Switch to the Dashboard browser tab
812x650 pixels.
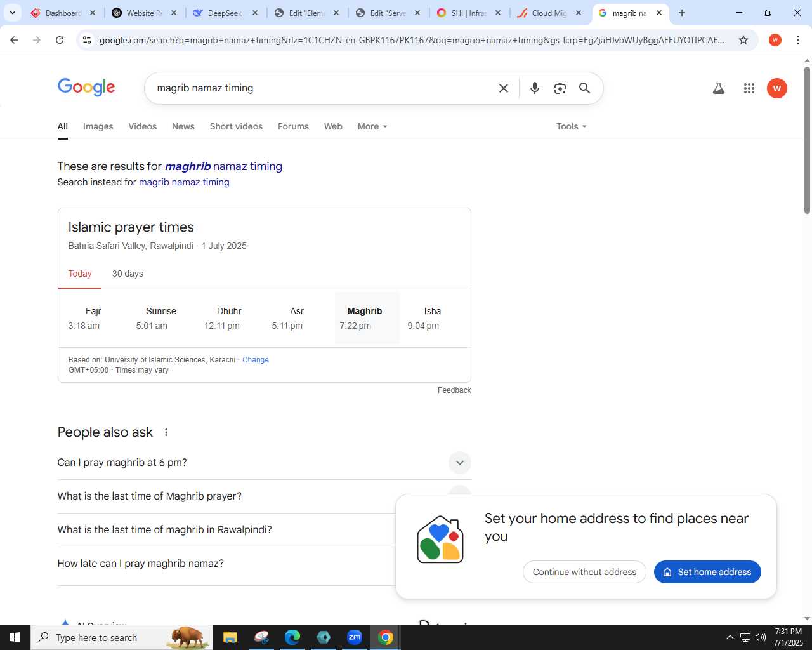click(x=63, y=13)
